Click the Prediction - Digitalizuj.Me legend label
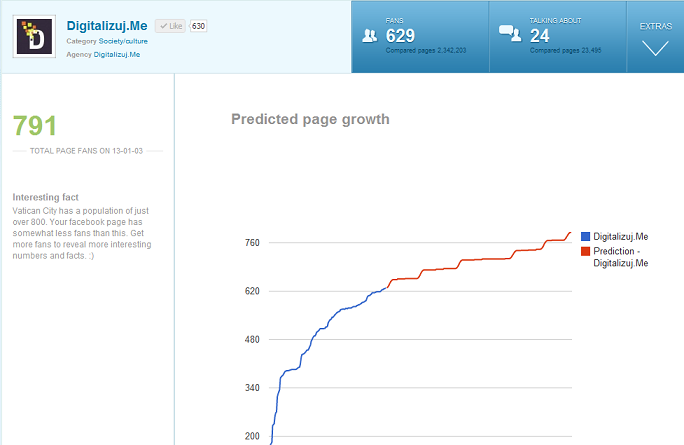 click(621, 257)
